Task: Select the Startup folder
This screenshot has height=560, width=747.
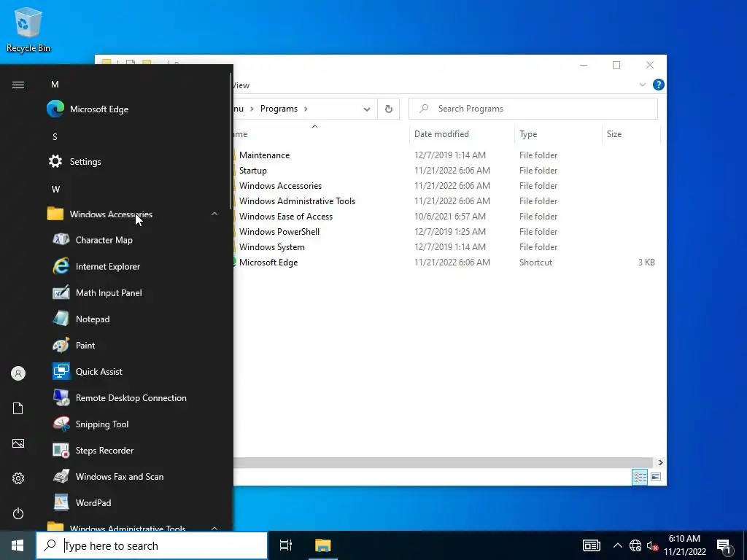Action: [x=253, y=171]
